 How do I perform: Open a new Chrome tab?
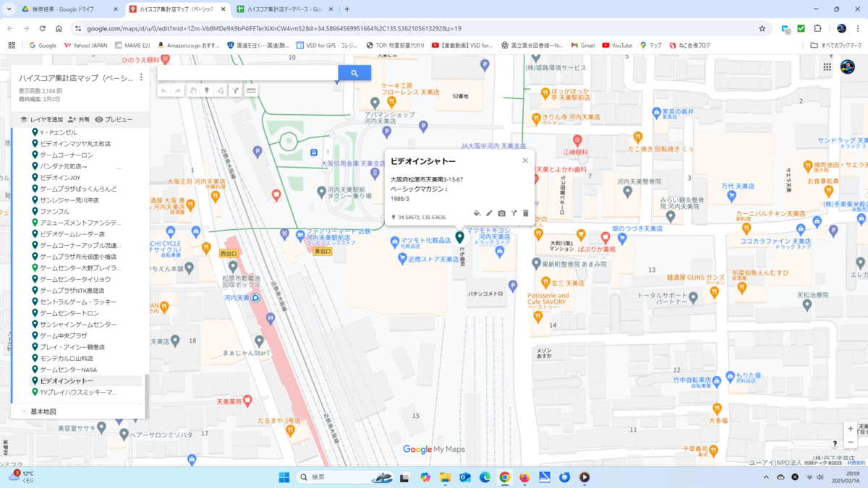pos(347,9)
